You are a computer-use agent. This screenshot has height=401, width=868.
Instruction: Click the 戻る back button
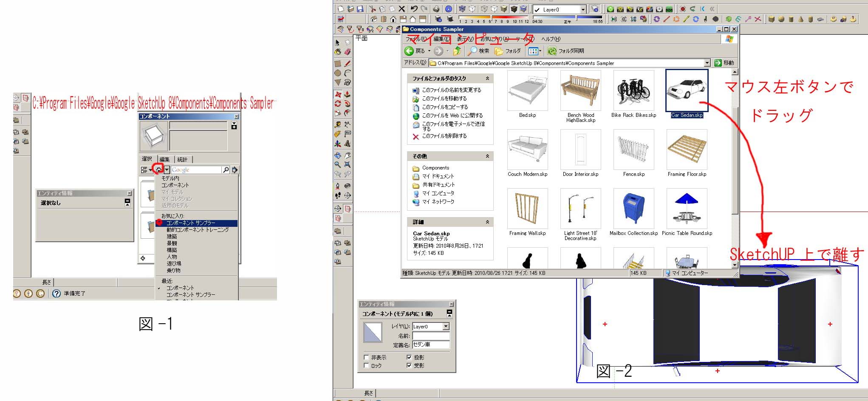pos(415,51)
